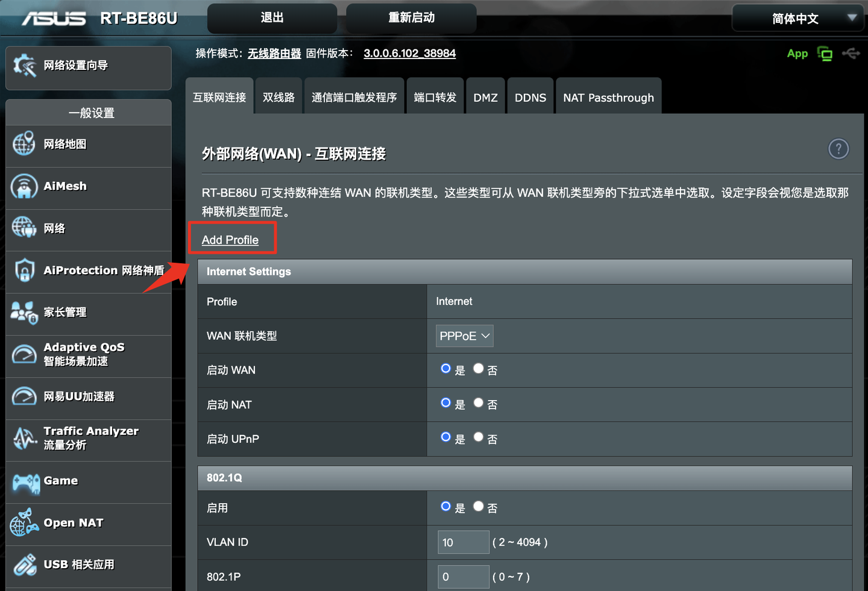Click the VLAN ID input field
Image resolution: width=868 pixels, height=591 pixels.
click(x=464, y=542)
